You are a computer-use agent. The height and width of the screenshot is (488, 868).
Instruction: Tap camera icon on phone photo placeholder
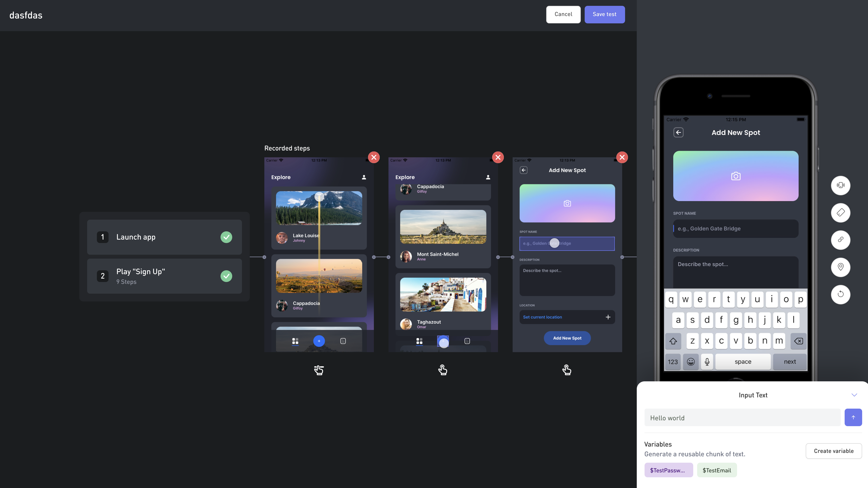point(736,176)
